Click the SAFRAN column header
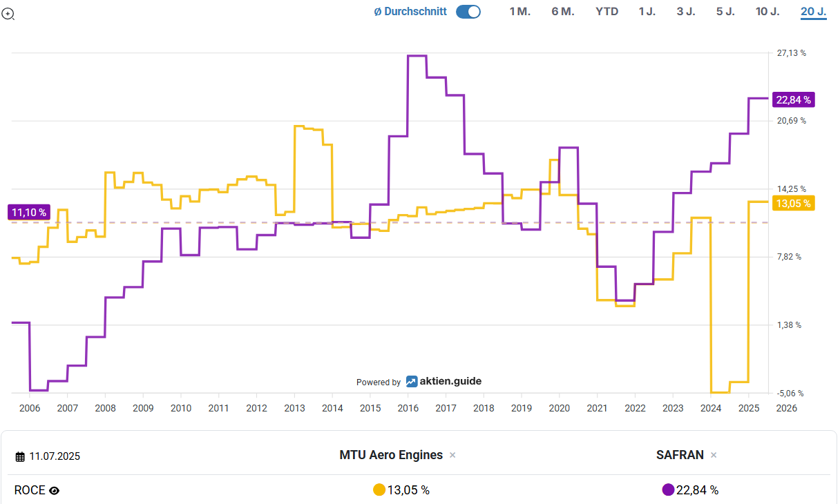Screen dimensions: 840x504 [680, 455]
